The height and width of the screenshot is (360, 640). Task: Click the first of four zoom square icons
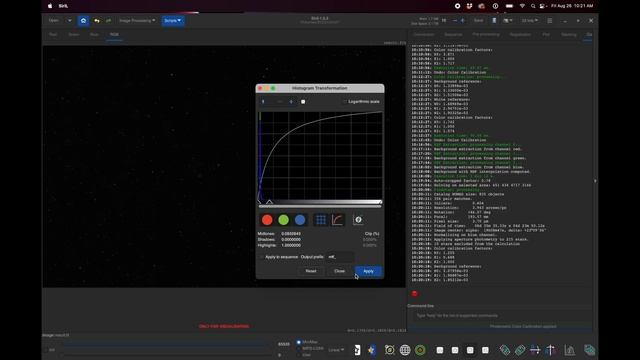click(x=440, y=350)
